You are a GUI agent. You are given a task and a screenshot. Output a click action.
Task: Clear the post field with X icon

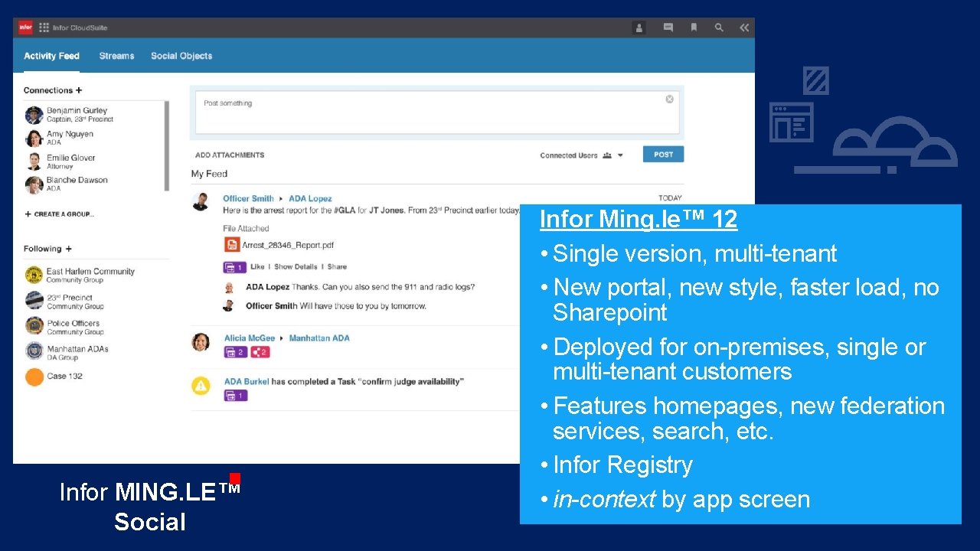[669, 99]
